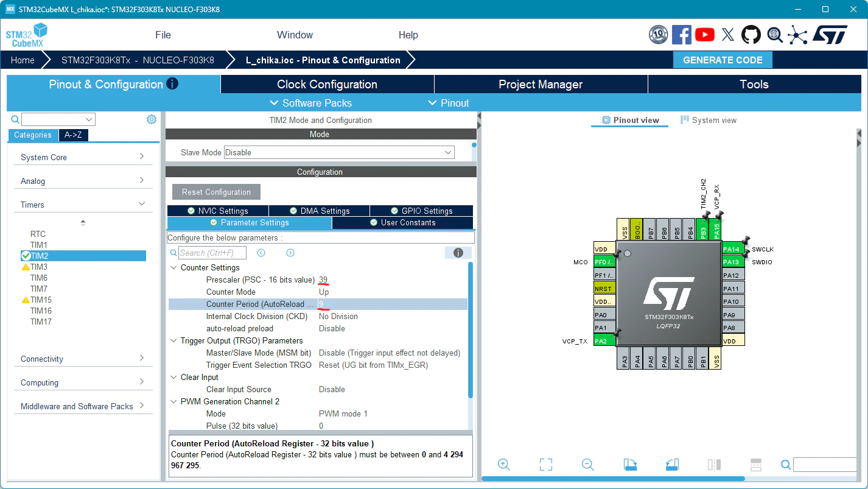Open the Pinout dropdown menu

point(449,103)
